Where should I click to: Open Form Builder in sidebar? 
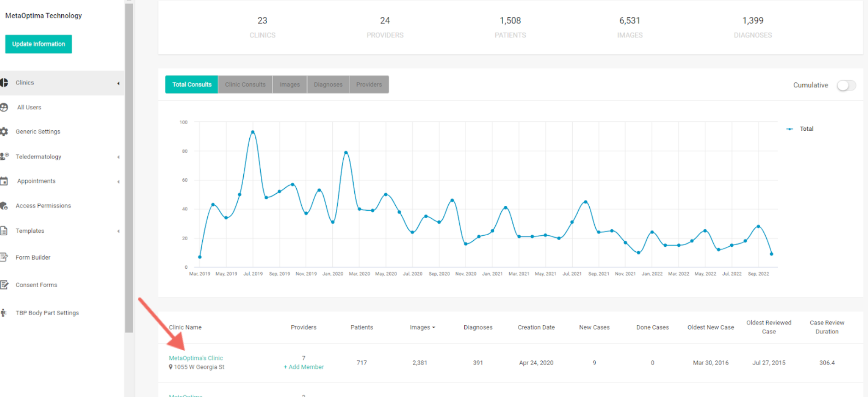[33, 257]
